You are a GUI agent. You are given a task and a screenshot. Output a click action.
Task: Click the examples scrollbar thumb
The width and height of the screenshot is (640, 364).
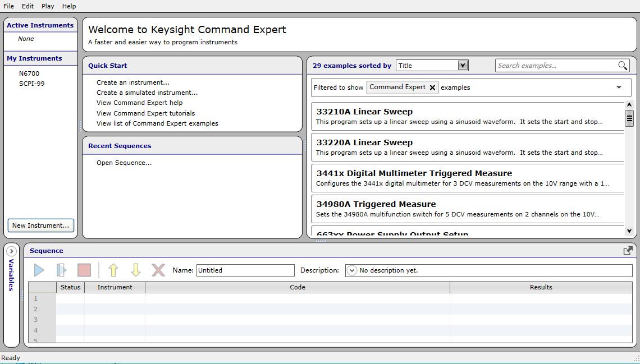629,118
